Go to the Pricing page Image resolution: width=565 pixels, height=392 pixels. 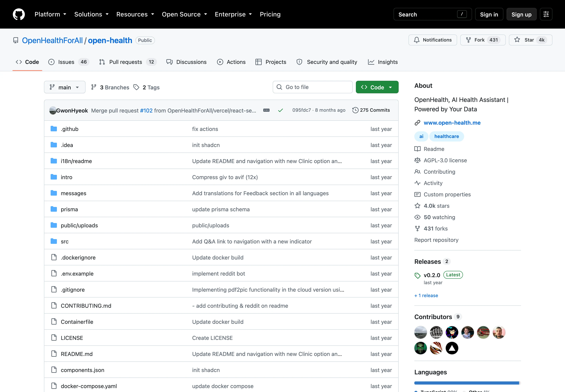(270, 14)
